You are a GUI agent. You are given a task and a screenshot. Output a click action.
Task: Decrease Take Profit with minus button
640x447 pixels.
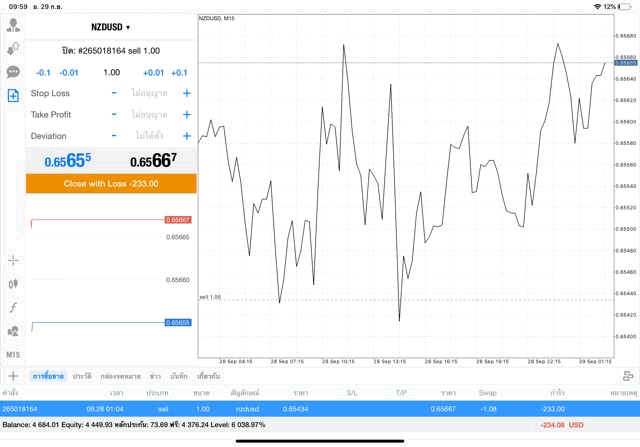114,114
